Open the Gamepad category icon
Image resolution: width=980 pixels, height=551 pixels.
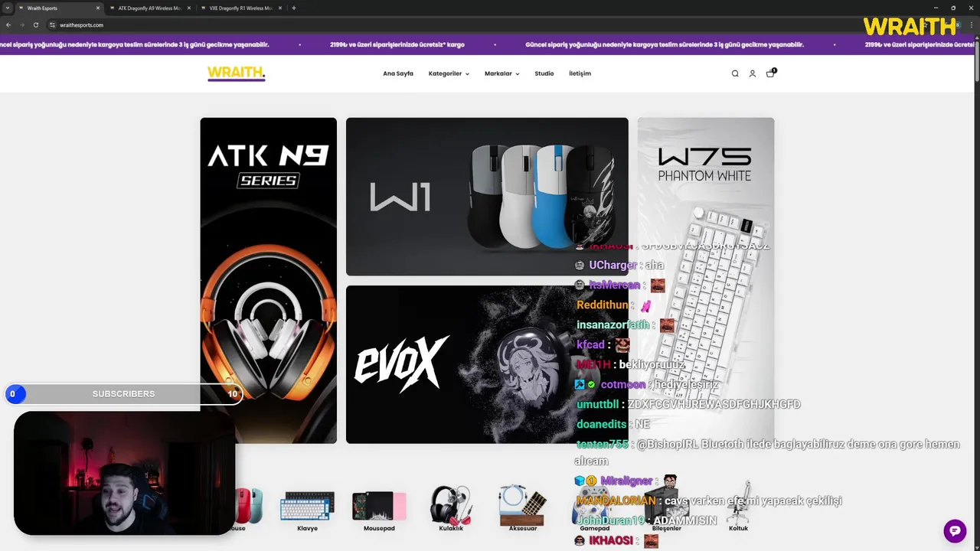tap(595, 507)
